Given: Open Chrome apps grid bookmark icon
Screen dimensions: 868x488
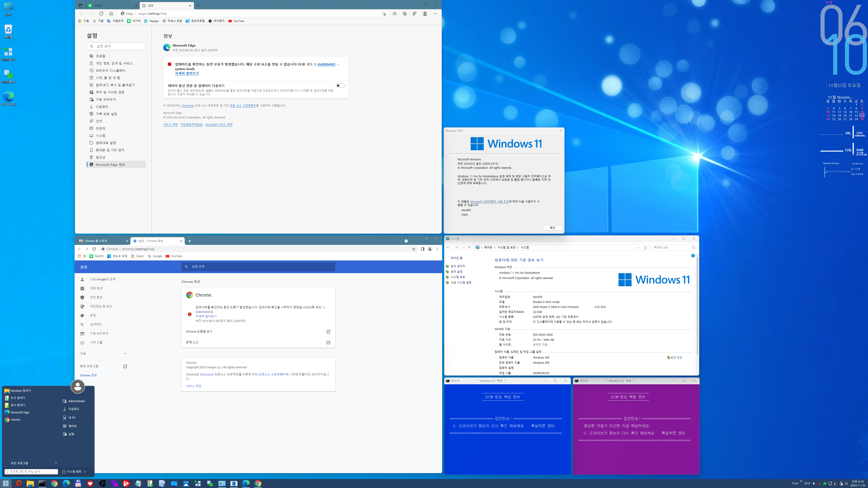Looking at the screenshot, I should coord(80,256).
